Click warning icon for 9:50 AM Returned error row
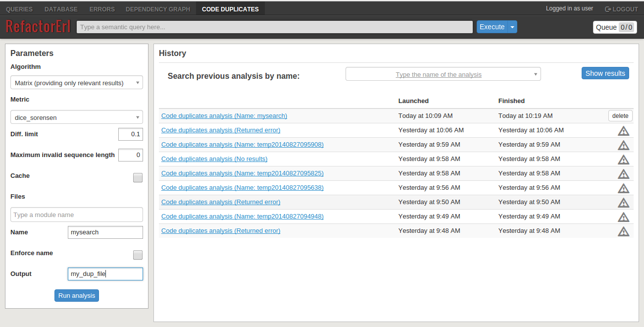Screen dimensions: 644x327 point(623,203)
